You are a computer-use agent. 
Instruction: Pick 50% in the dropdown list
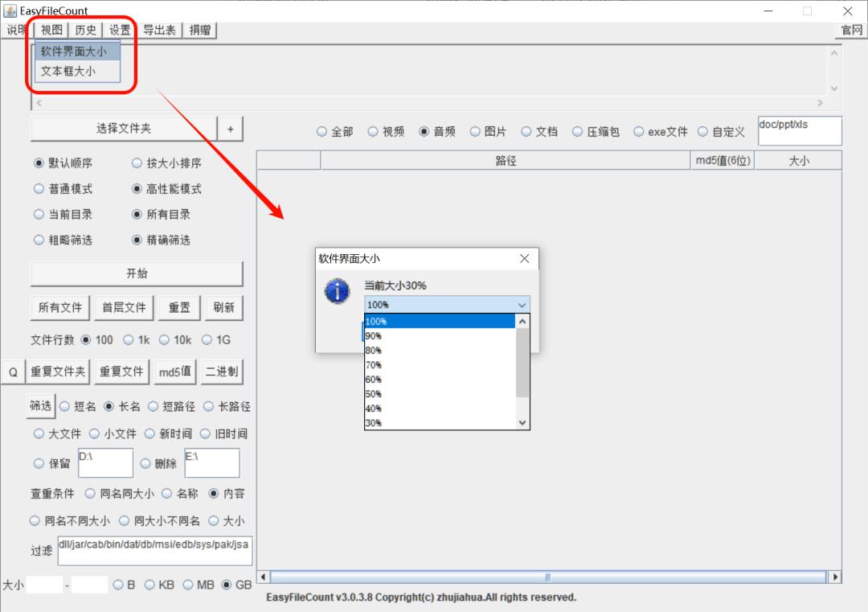440,394
